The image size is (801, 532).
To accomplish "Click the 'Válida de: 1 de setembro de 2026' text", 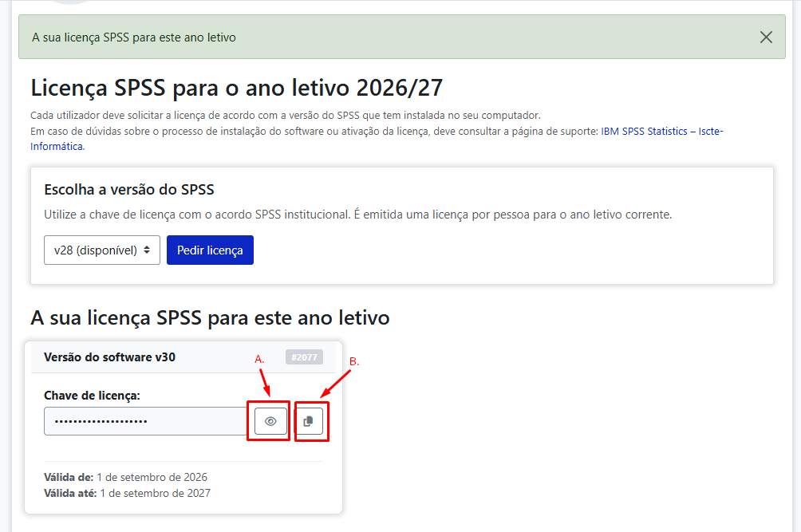I will pyautogui.click(x=126, y=478).
